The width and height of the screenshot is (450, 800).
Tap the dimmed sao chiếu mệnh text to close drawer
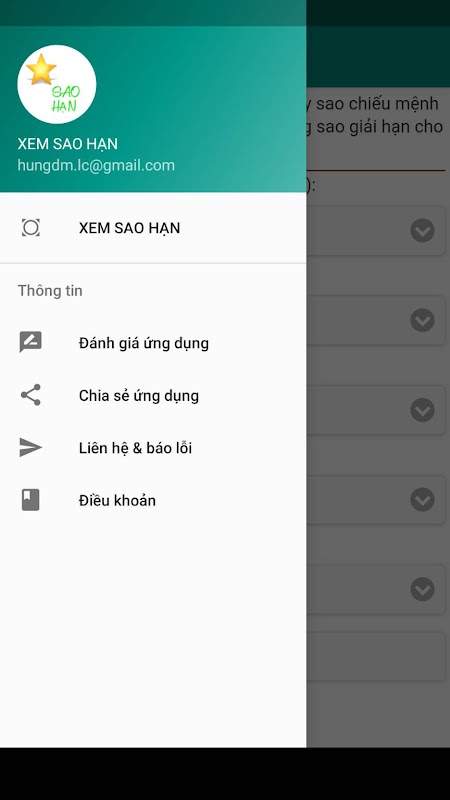click(x=377, y=104)
